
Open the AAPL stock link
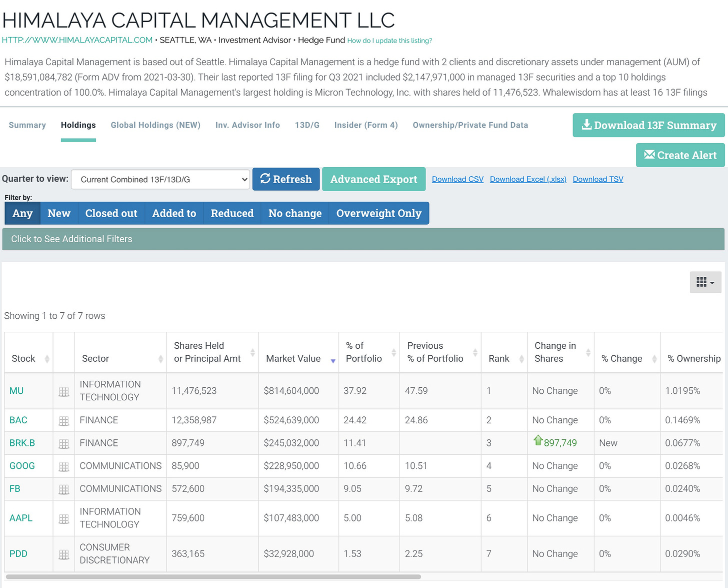pyautogui.click(x=21, y=518)
